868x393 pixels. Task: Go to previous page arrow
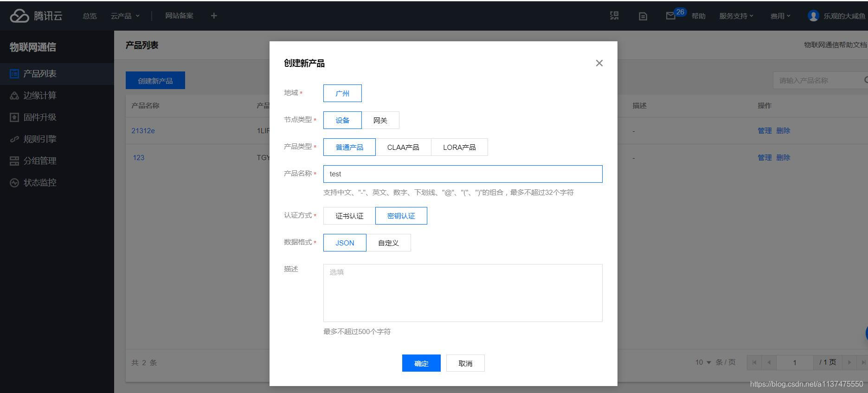(769, 362)
